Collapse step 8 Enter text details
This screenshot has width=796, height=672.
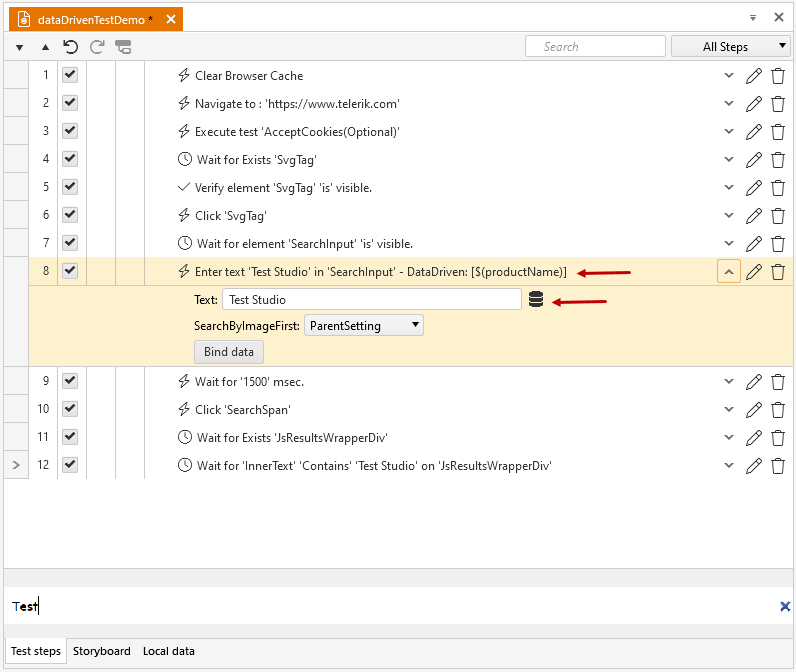[729, 272]
